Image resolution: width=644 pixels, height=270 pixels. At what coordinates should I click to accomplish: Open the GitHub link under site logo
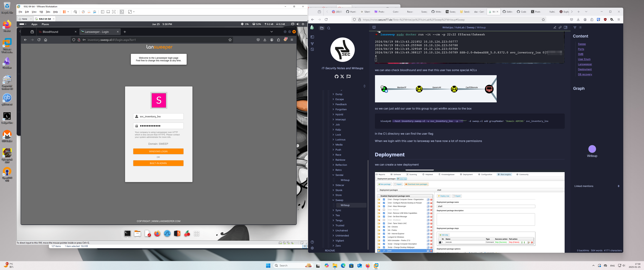336,77
